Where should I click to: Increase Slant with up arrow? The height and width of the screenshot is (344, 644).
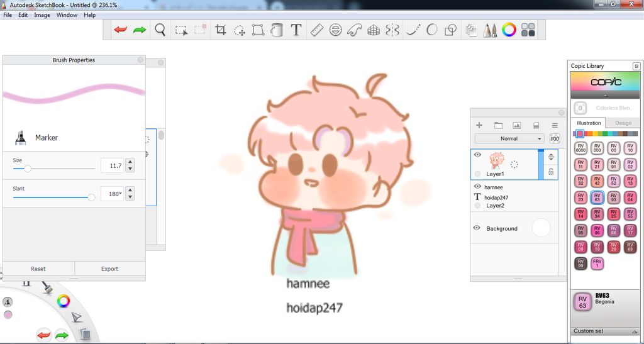click(x=130, y=191)
